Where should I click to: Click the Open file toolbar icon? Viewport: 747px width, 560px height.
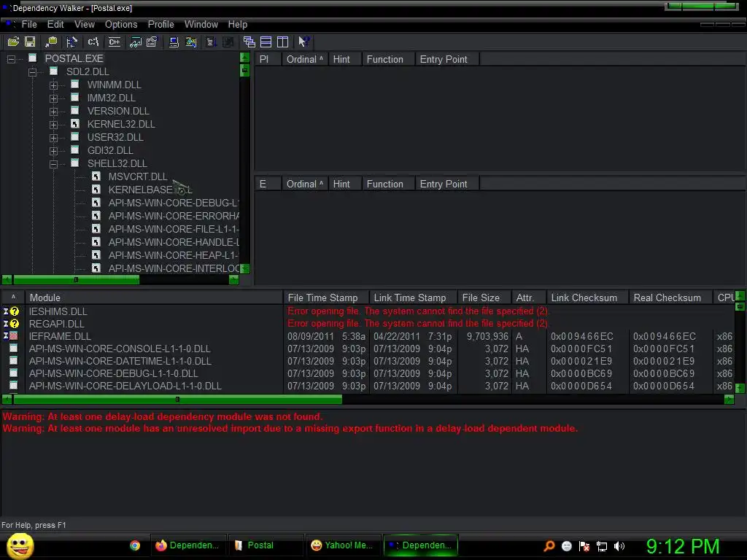pos(13,42)
